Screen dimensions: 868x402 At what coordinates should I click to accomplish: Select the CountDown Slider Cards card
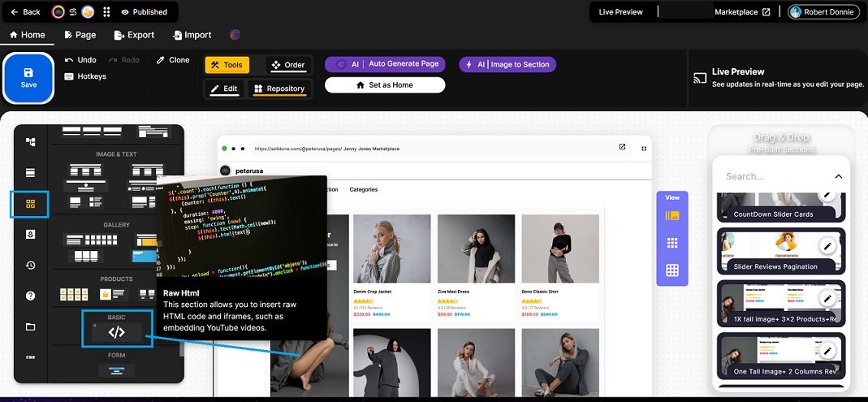click(x=781, y=206)
